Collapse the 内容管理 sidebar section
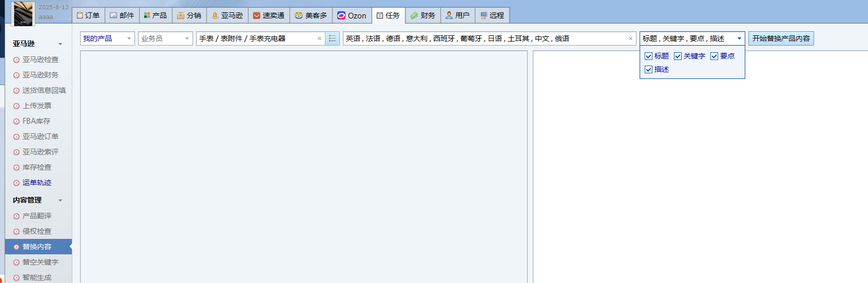The image size is (868, 283). 61,200
